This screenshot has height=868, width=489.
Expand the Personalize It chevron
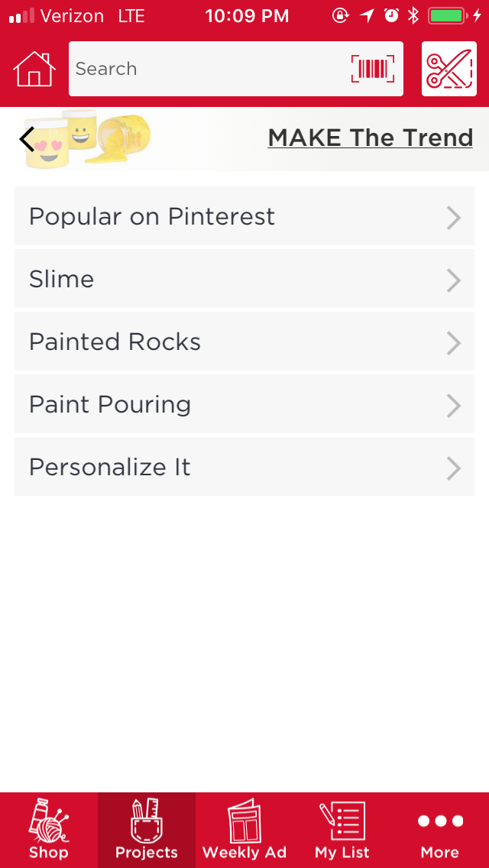click(454, 468)
